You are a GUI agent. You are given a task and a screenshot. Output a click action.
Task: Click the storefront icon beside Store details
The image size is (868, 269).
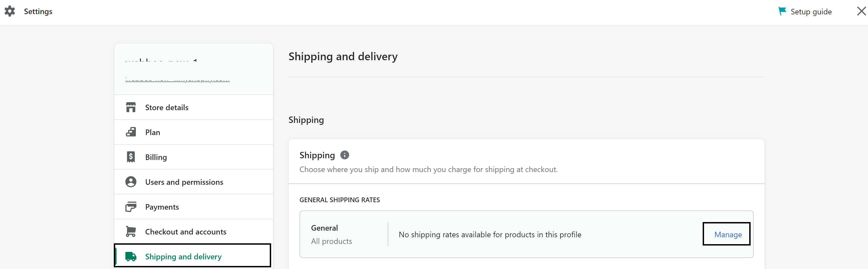(131, 107)
